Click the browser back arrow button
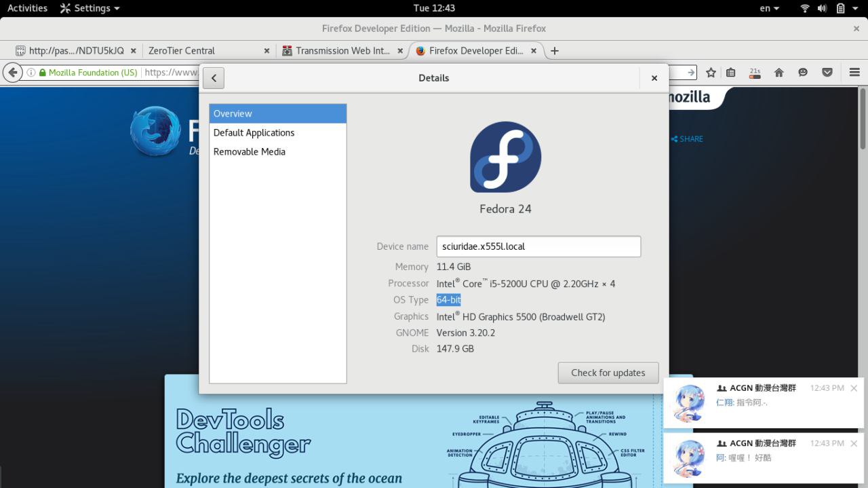 click(12, 73)
